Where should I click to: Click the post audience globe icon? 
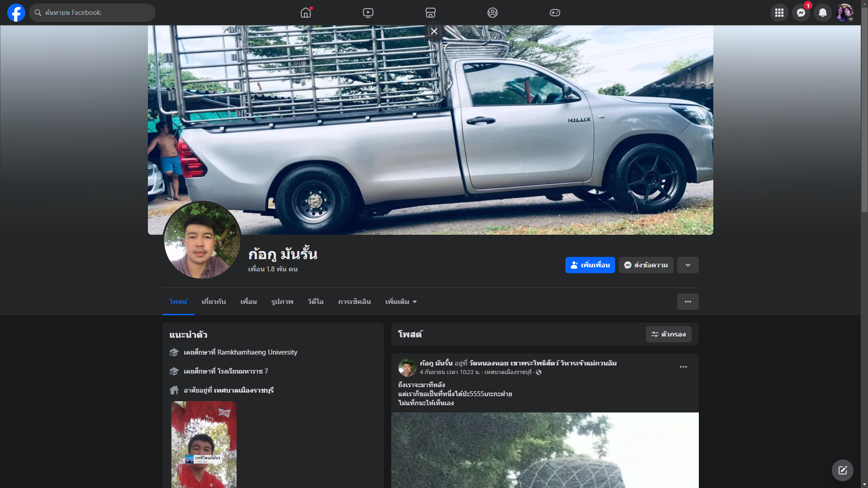pyautogui.click(x=539, y=372)
